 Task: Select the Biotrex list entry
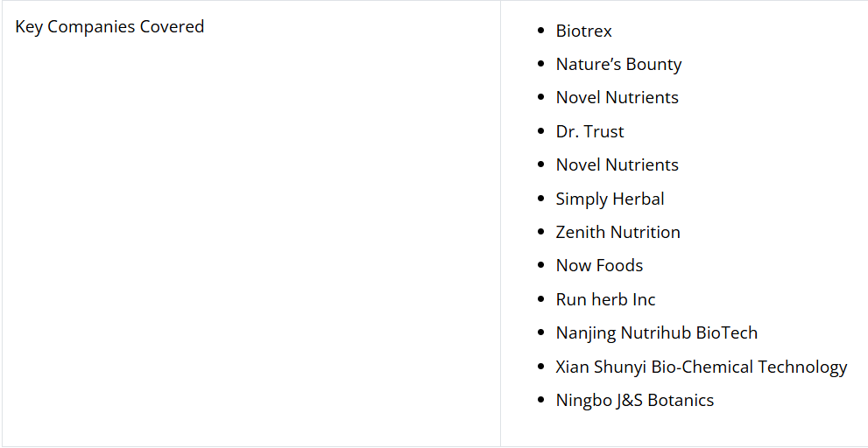pyautogui.click(x=583, y=31)
